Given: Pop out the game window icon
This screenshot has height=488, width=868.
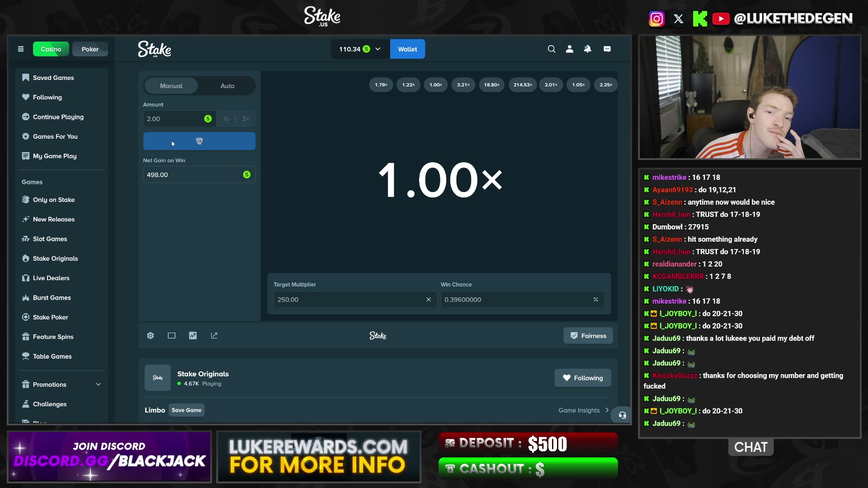Looking at the screenshot, I should pos(214,336).
